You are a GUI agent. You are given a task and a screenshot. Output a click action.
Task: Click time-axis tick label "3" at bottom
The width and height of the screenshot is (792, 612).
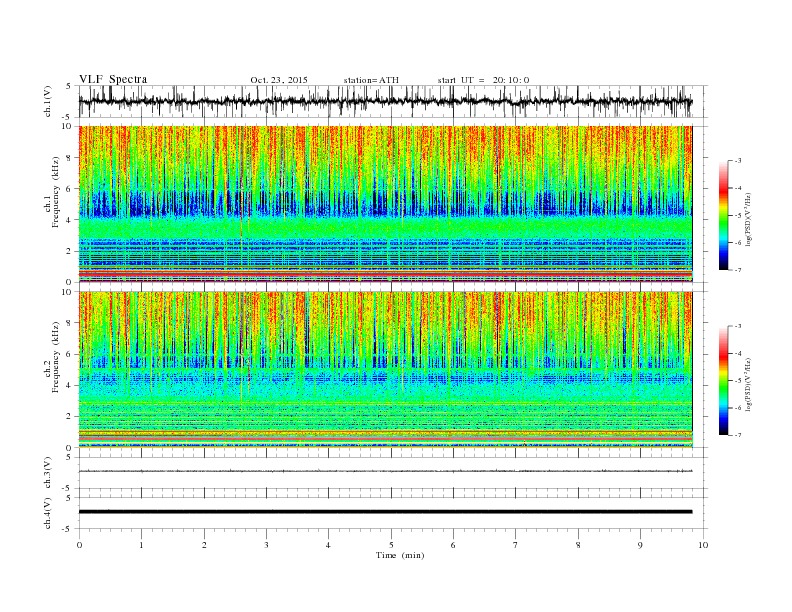coord(266,545)
